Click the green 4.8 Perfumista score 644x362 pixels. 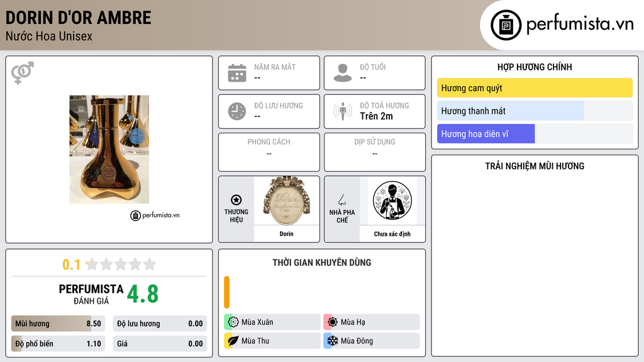click(143, 294)
